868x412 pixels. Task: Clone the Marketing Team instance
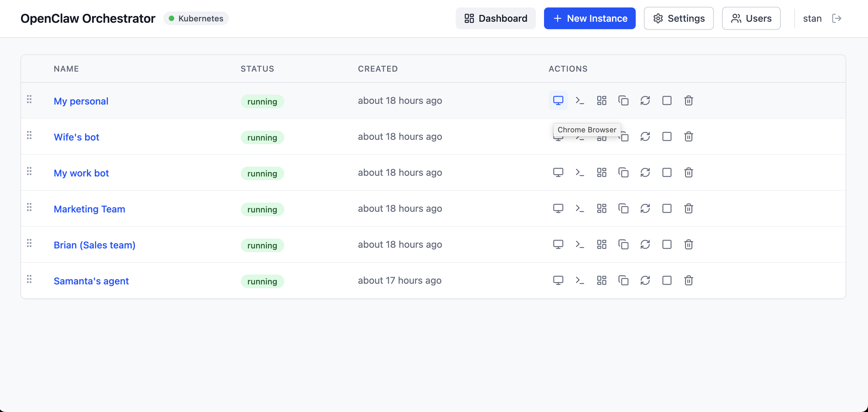pos(623,208)
